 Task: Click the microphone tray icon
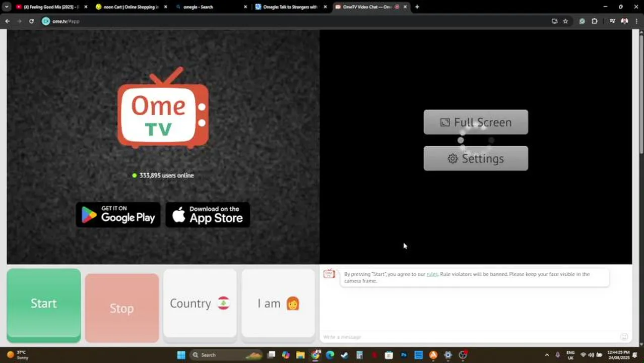coord(557,355)
